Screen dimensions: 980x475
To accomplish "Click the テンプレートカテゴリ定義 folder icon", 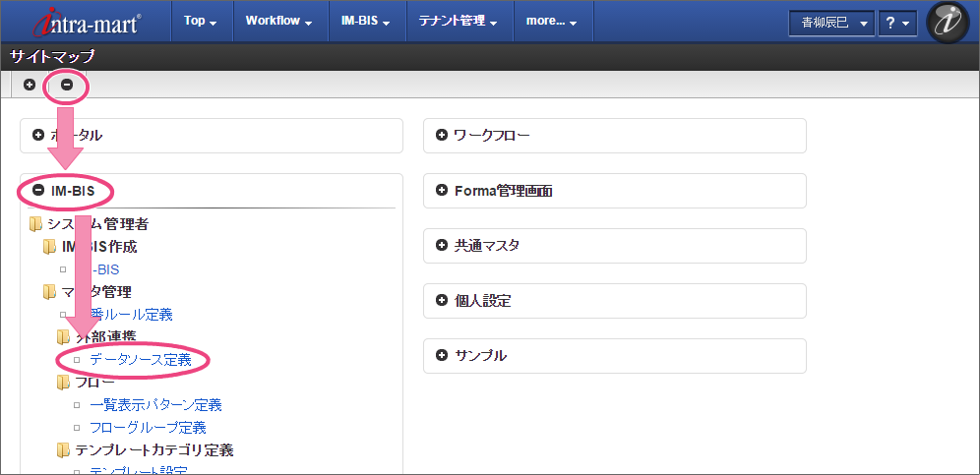I will point(64,450).
